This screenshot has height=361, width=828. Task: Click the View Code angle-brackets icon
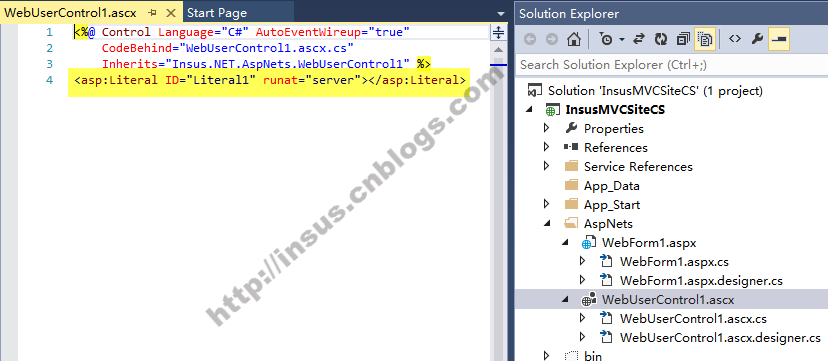click(x=735, y=39)
